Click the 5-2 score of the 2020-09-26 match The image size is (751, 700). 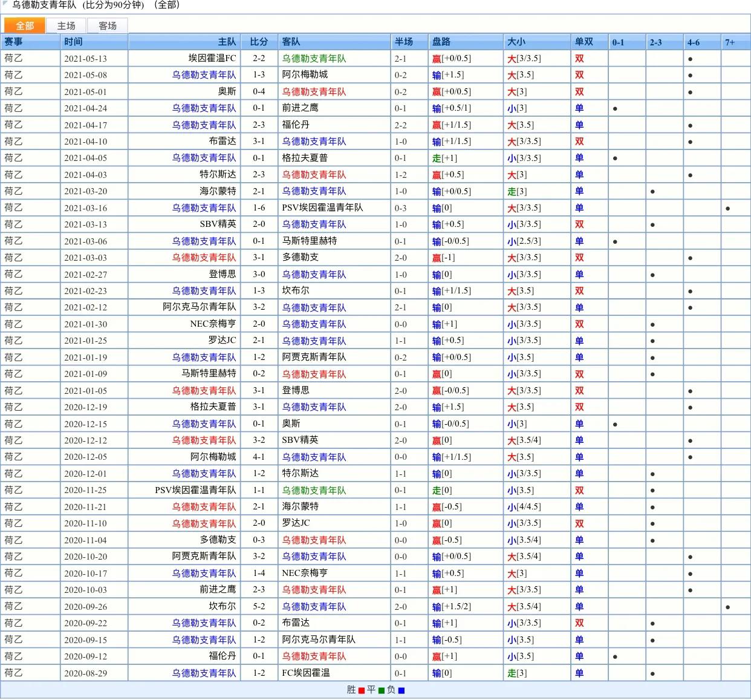pyautogui.click(x=259, y=606)
